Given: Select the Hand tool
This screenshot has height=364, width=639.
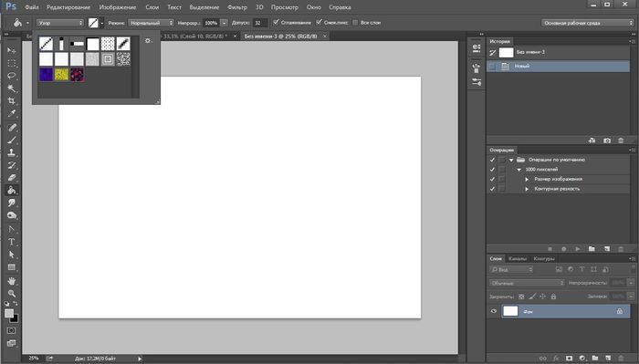Looking at the screenshot, I should [11, 281].
